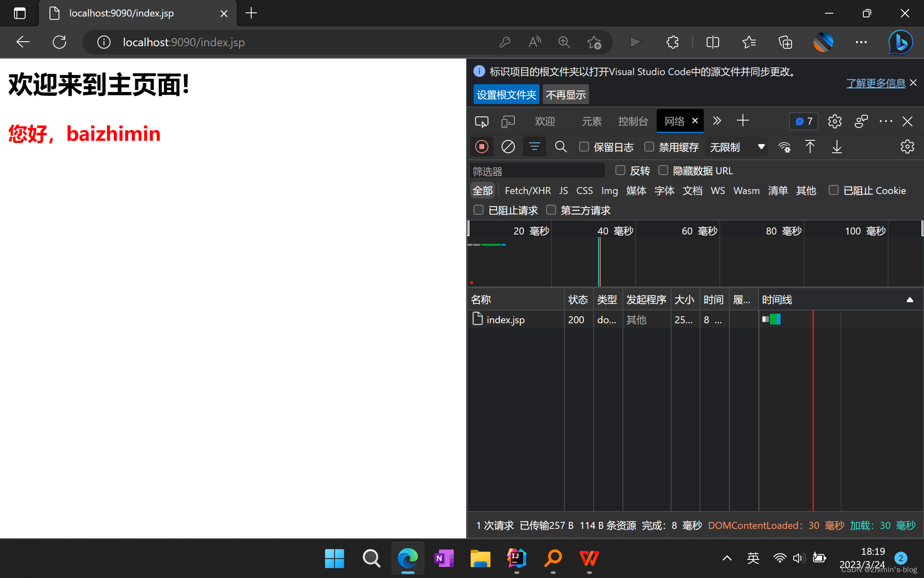This screenshot has width=924, height=578.
Task: Open the 了解更多信息 link
Action: click(876, 83)
